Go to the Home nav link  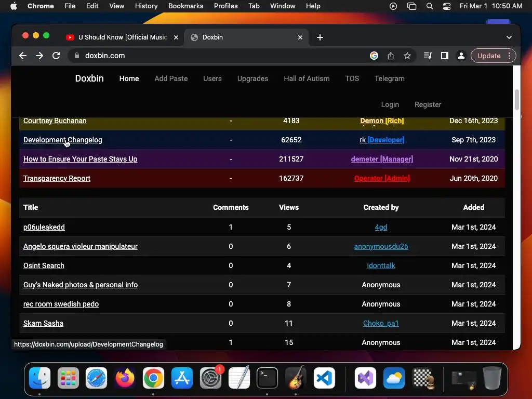tap(129, 78)
